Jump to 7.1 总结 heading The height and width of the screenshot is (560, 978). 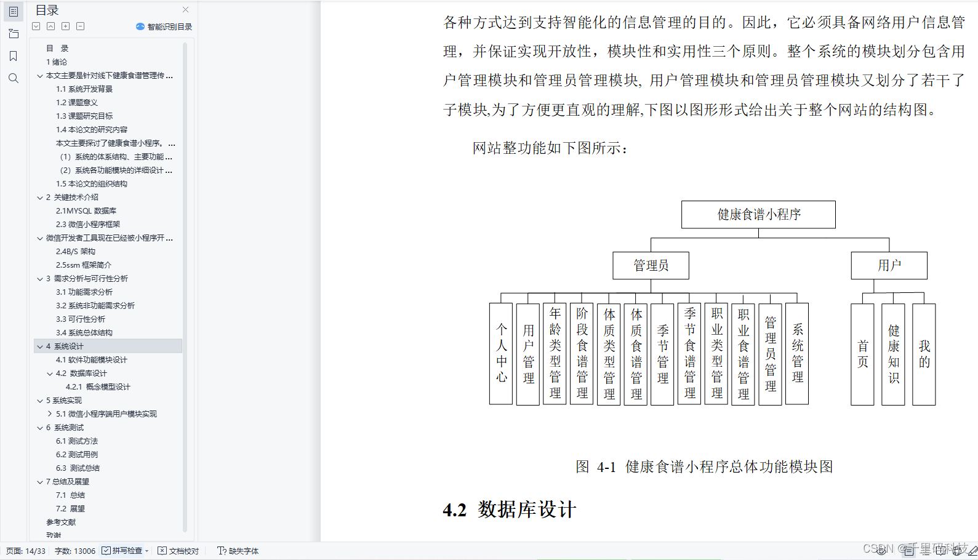(x=70, y=495)
